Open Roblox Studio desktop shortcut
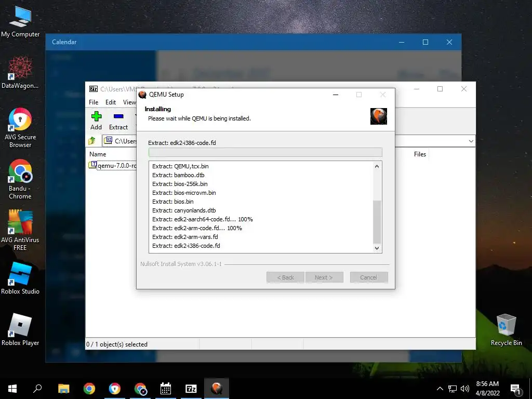Image resolution: width=532 pixels, height=399 pixels. coord(20,278)
